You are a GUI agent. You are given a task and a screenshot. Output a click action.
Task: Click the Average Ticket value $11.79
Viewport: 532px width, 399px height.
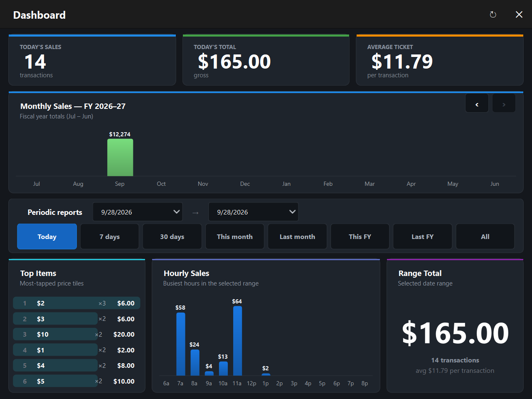pos(402,62)
